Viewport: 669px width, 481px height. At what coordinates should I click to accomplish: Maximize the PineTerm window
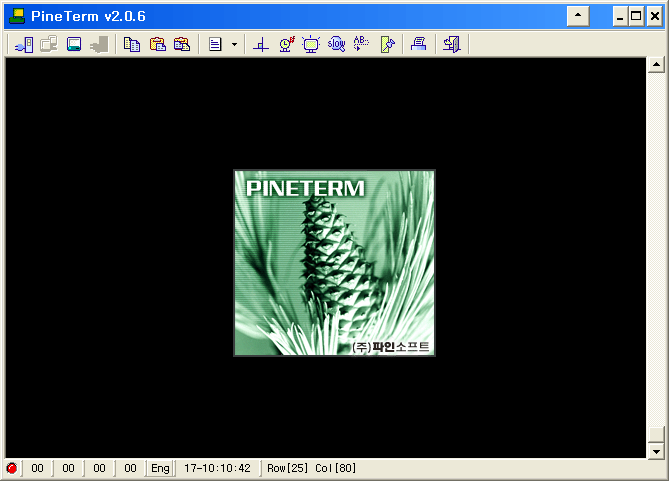coord(636,16)
